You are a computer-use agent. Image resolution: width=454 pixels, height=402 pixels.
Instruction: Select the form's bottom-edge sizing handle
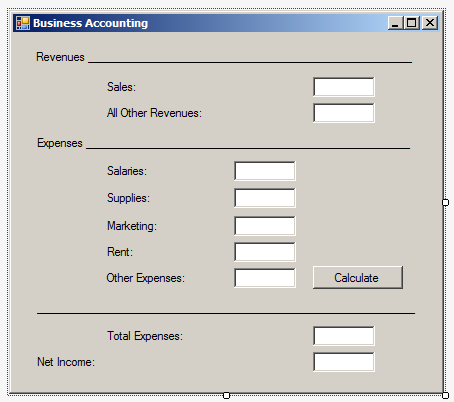pyautogui.click(x=226, y=395)
